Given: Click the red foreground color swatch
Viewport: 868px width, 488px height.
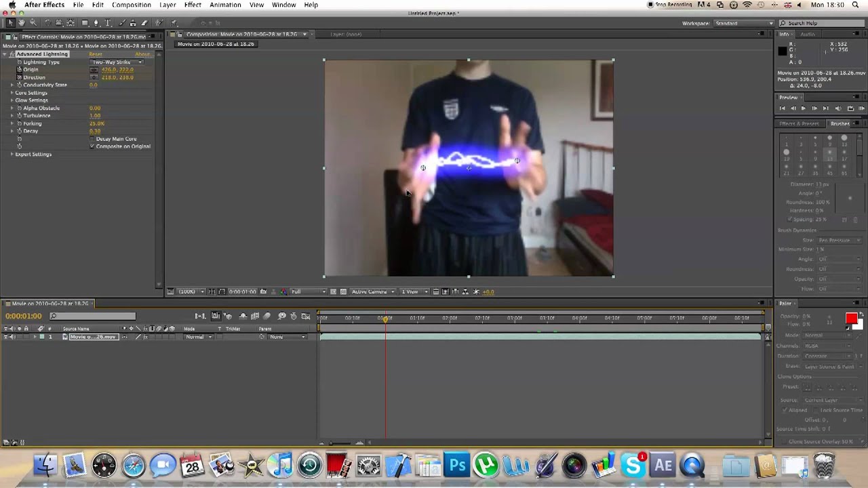Looking at the screenshot, I should [x=852, y=319].
